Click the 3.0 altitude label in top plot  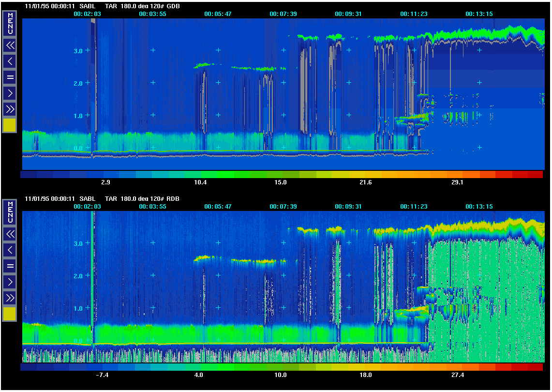click(x=79, y=50)
